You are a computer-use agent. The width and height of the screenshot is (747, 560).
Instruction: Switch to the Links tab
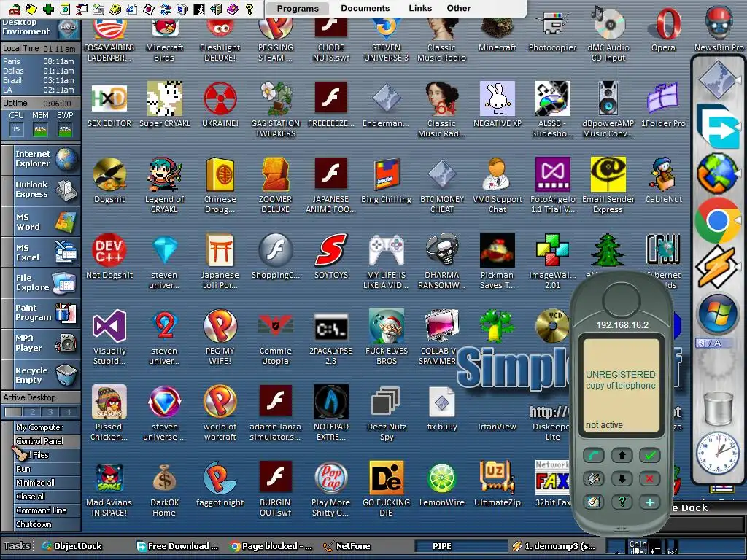pos(420,8)
